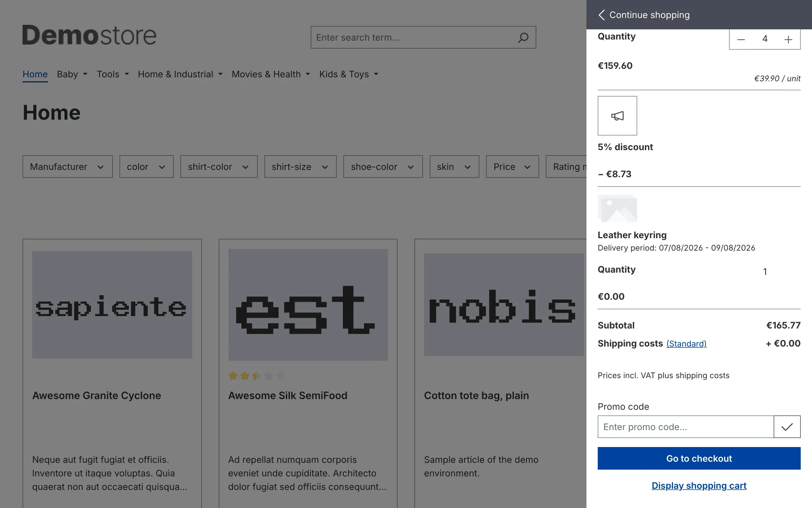Screen dimensions: 812x508
Task: Click the 5% discount megaphone icon
Action: coord(617,116)
